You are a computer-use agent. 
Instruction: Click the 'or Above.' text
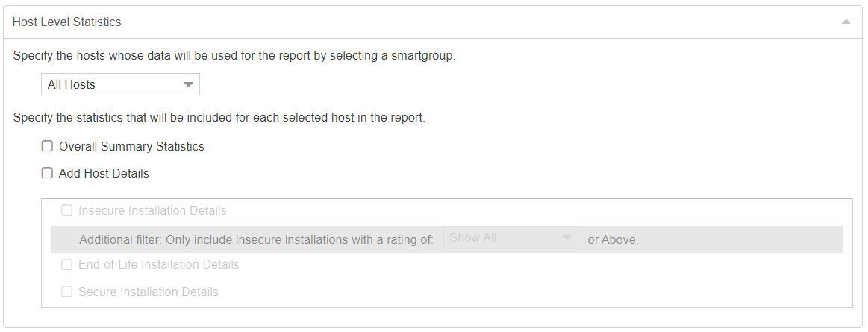613,239
